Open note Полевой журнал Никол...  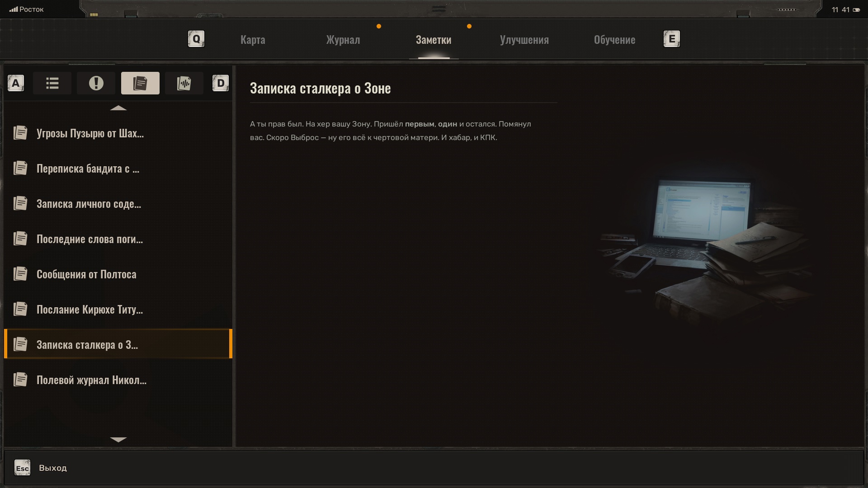click(x=118, y=380)
